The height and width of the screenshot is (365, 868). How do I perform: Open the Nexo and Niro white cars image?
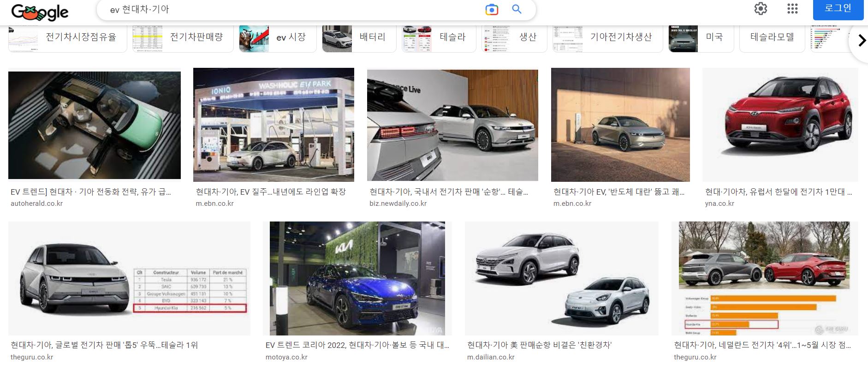tap(562, 278)
